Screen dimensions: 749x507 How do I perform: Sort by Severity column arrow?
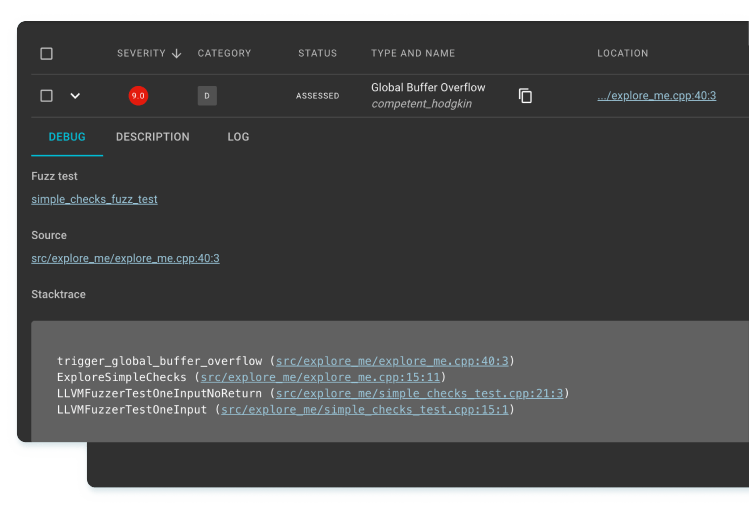[x=176, y=54]
